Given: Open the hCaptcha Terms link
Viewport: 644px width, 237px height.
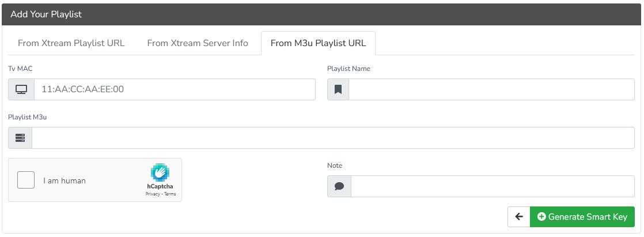Looking at the screenshot, I should (x=170, y=194).
